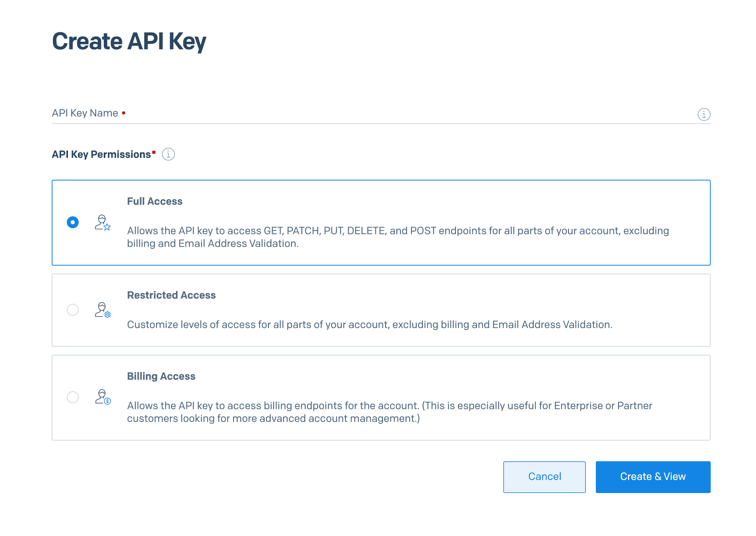The width and height of the screenshot is (756, 536).
Task: Choose the Billing Access radio button
Action: [73, 397]
